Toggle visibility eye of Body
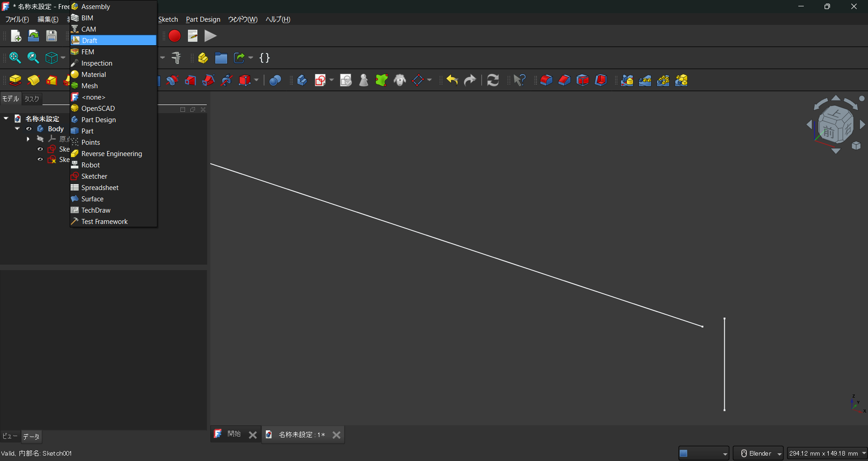 coord(29,129)
